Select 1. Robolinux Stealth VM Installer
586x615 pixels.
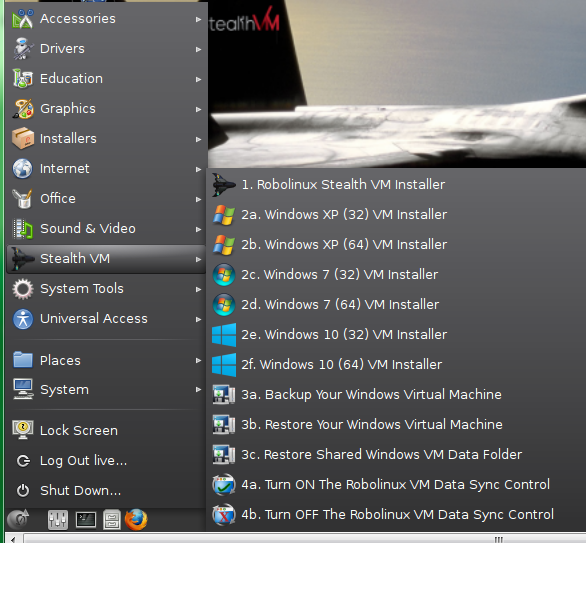point(396,185)
